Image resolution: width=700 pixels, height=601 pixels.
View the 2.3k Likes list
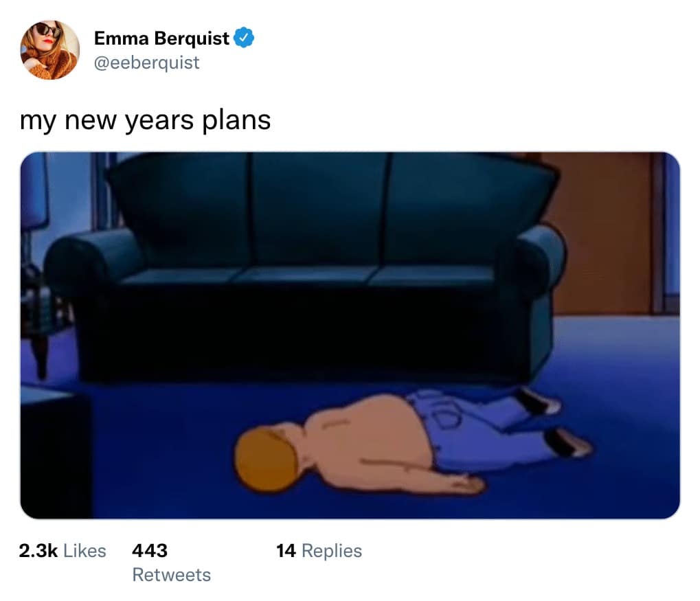[63, 551]
